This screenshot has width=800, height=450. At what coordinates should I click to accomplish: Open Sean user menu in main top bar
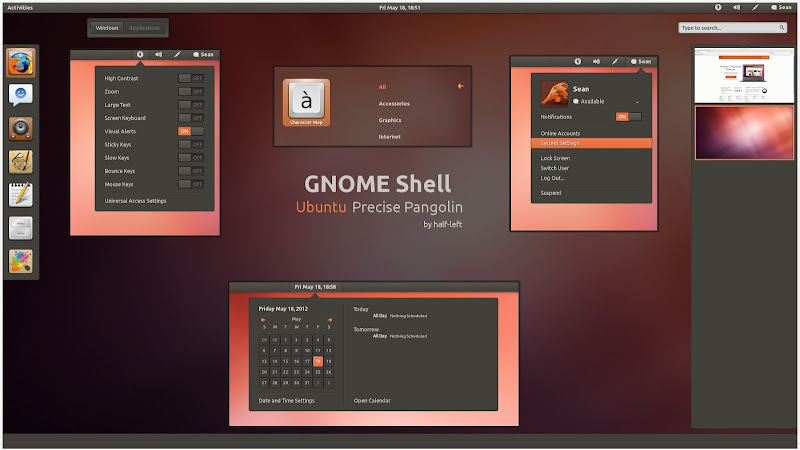pos(781,7)
